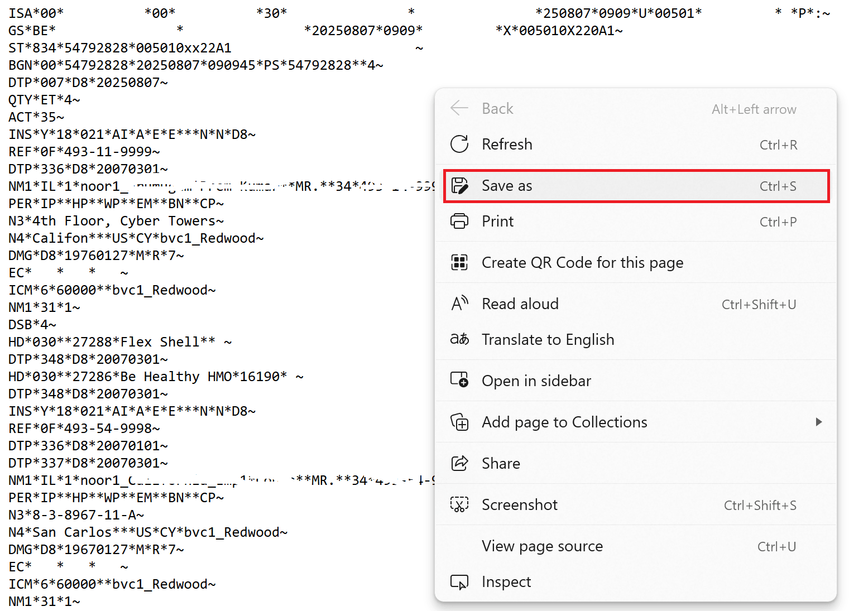Select View page source from the menu

[x=541, y=546]
